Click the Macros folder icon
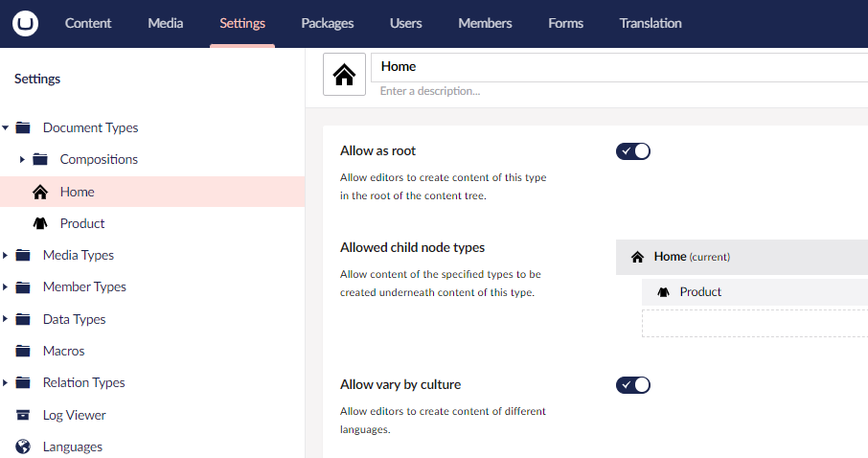Image resolution: width=868 pixels, height=458 pixels. 24,351
